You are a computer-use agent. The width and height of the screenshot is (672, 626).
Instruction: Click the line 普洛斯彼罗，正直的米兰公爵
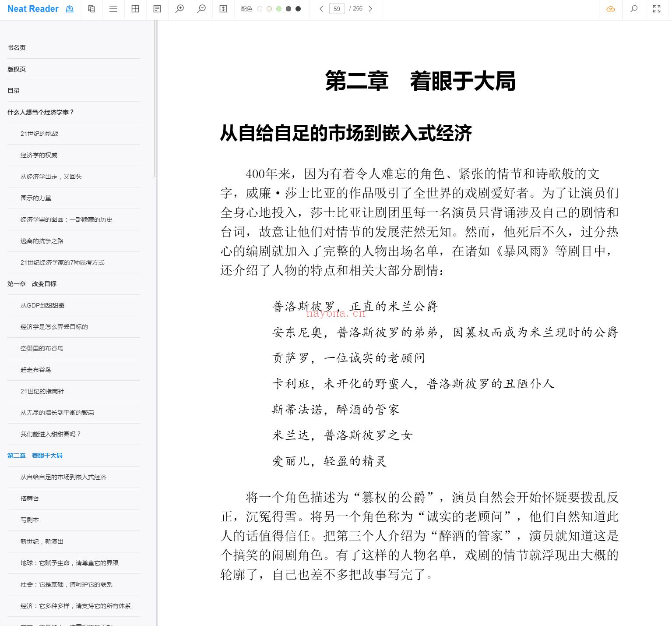tap(355, 306)
